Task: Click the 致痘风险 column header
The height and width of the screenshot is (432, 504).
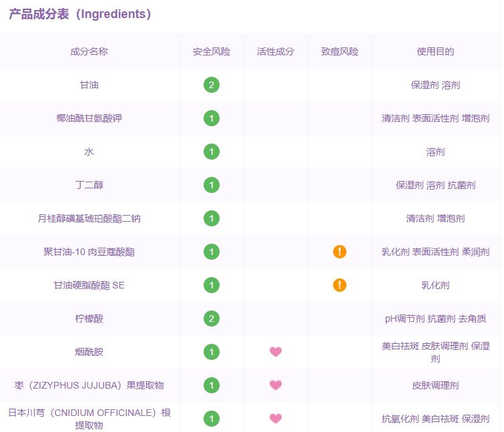Action: (339, 51)
